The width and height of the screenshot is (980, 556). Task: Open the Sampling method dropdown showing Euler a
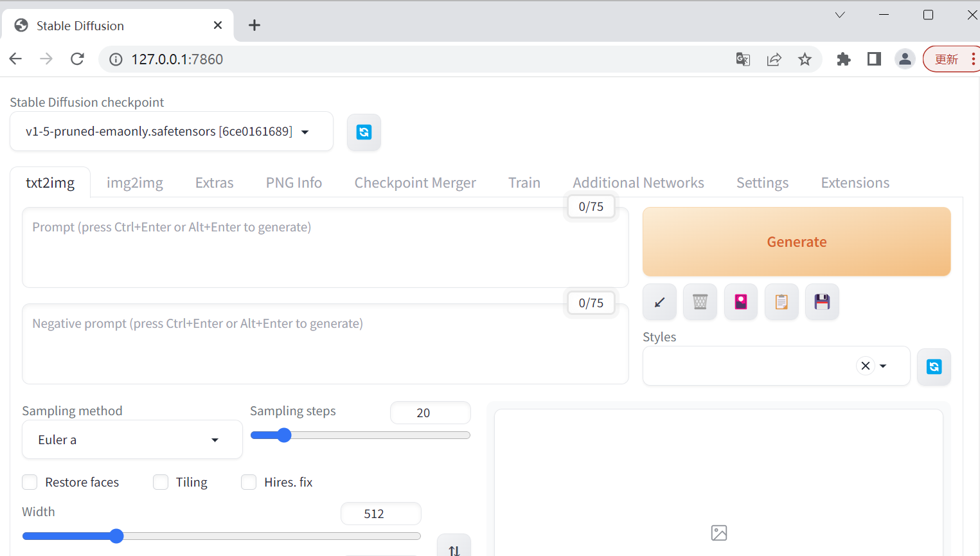click(x=132, y=440)
